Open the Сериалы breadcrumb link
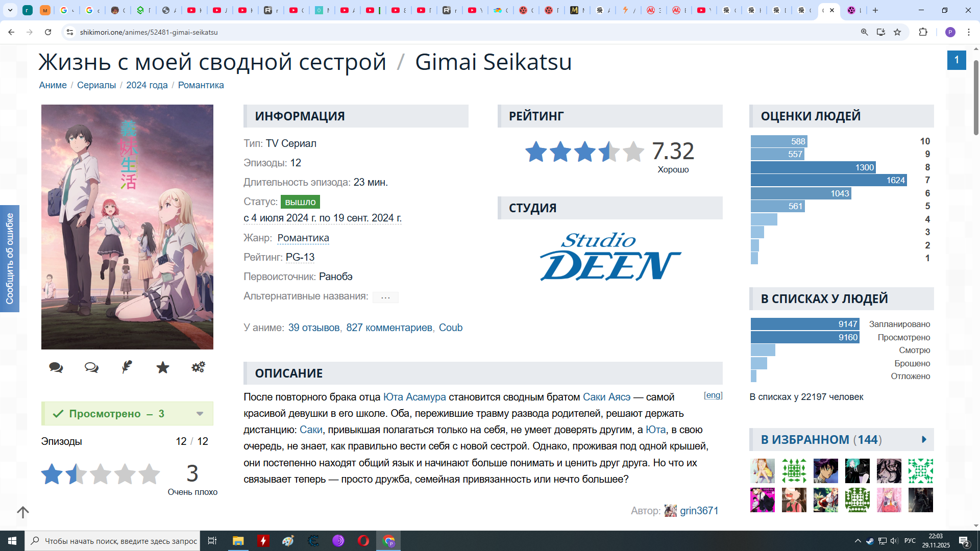Screen dimensions: 980x551 point(96,85)
